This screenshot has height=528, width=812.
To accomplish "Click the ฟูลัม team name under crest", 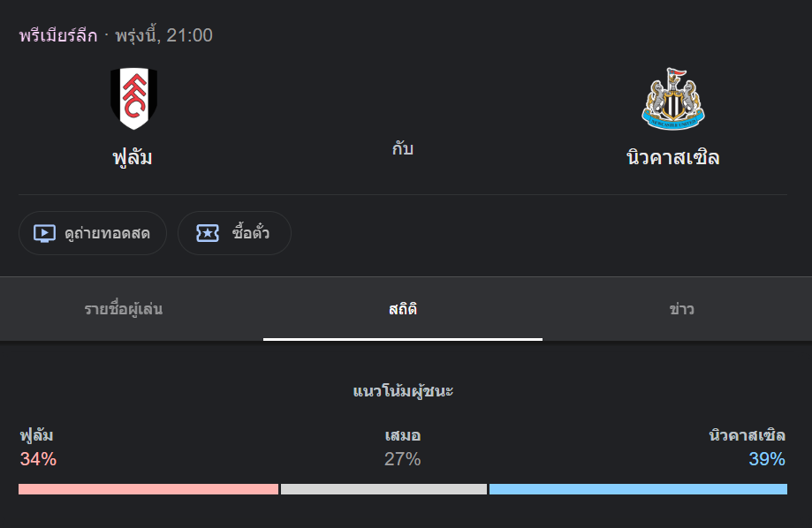I will click(x=133, y=158).
